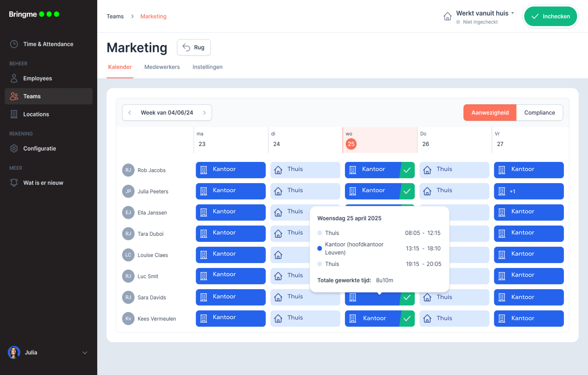Click Totale gewerkte tijd 8u10m
This screenshot has width=588, height=375.
(355, 280)
